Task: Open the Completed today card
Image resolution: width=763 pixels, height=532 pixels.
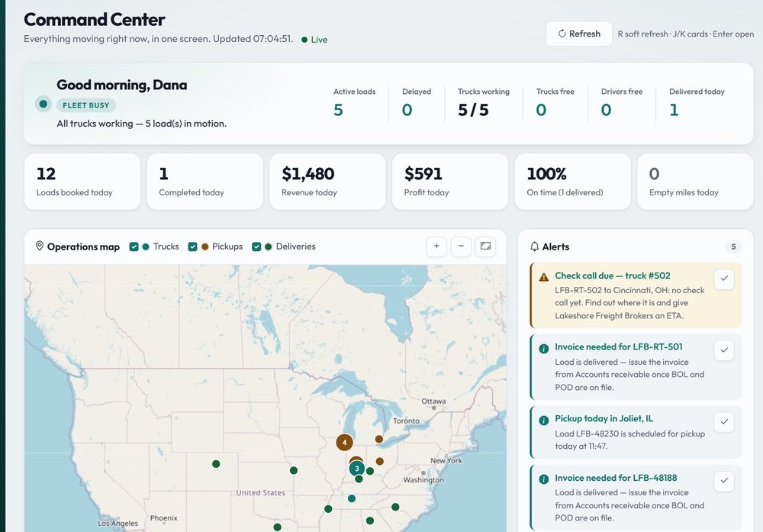Action: pyautogui.click(x=204, y=182)
